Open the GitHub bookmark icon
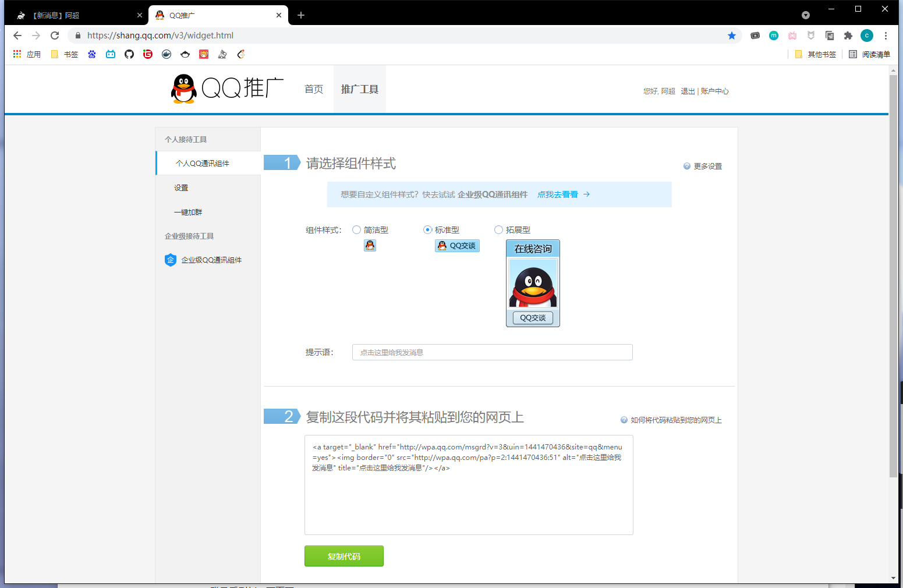Viewport: 903px width, 588px height. [129, 54]
